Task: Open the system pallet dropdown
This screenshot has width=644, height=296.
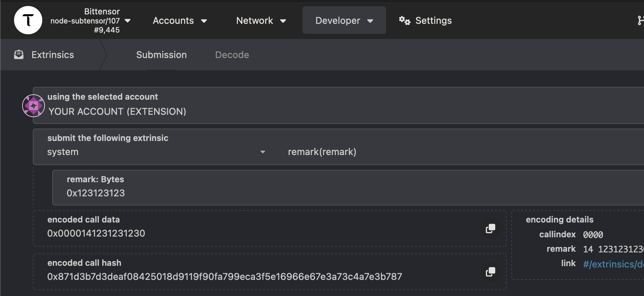Action: click(156, 152)
